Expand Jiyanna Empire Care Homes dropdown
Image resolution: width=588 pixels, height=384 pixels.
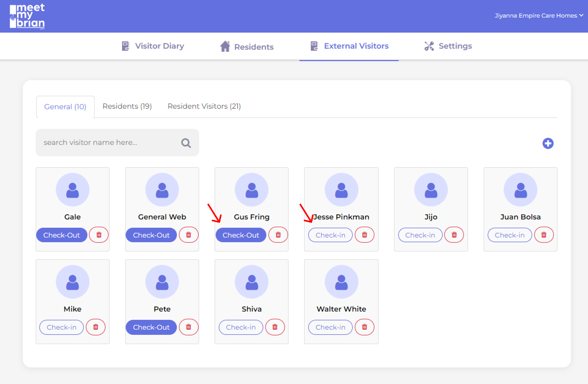pyautogui.click(x=539, y=16)
